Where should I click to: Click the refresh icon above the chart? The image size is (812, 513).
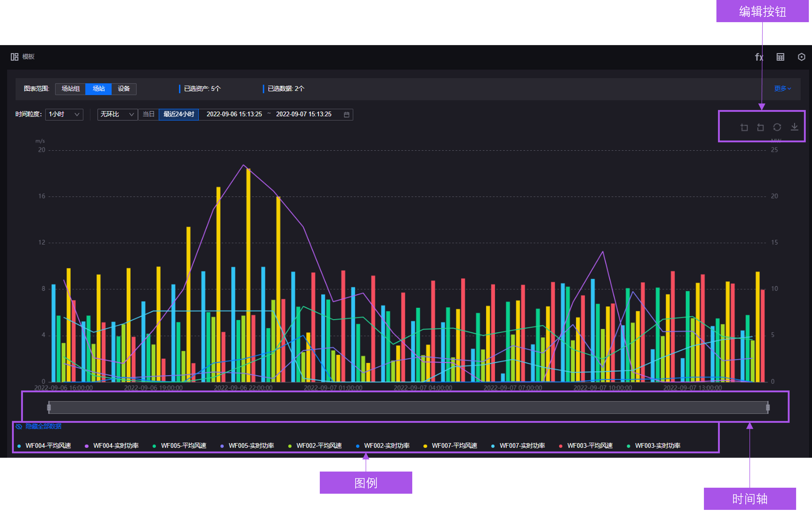[x=777, y=127]
